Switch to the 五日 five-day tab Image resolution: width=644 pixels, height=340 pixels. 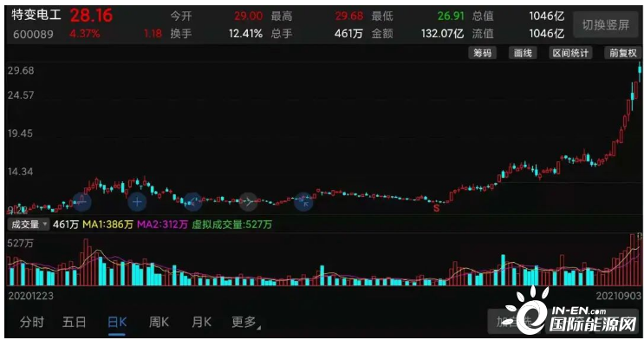coord(75,322)
